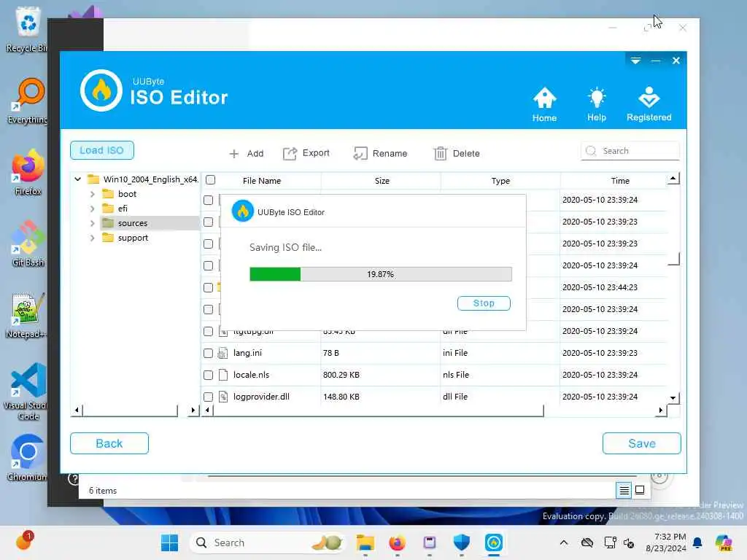This screenshot has width=747, height=560.
Task: Click the Load ISO button
Action: click(x=102, y=150)
